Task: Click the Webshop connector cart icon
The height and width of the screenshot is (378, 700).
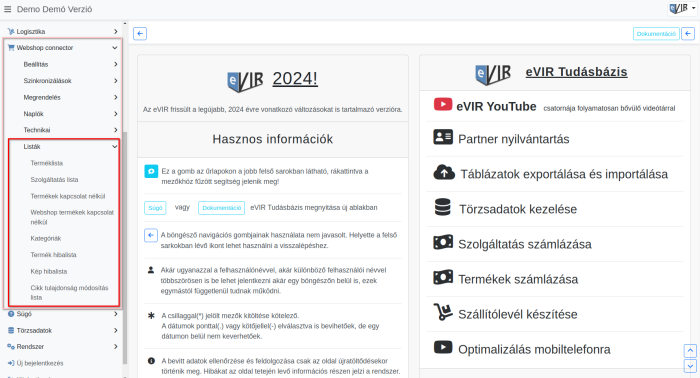Action: (11, 48)
